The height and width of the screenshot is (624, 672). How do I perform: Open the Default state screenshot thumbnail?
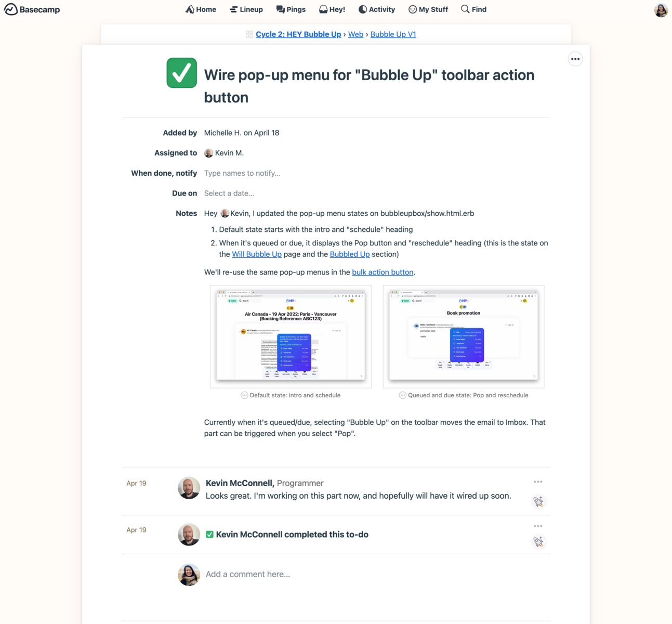click(291, 336)
